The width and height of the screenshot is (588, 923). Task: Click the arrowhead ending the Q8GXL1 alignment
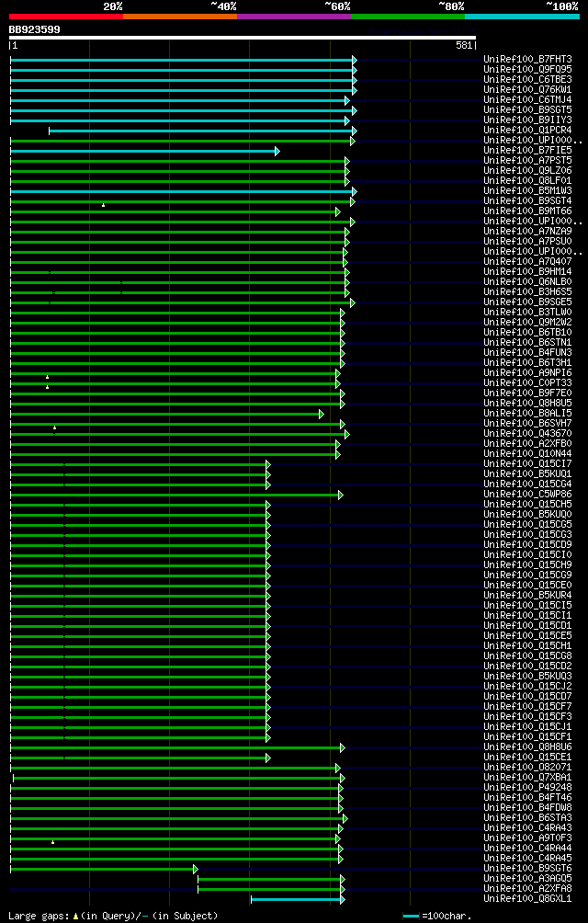coord(342,899)
